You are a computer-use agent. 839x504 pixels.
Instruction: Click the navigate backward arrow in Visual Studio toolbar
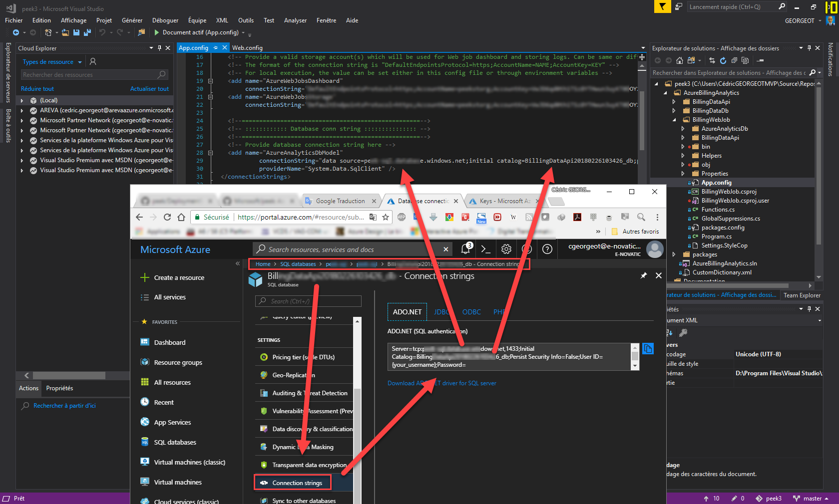[16, 32]
